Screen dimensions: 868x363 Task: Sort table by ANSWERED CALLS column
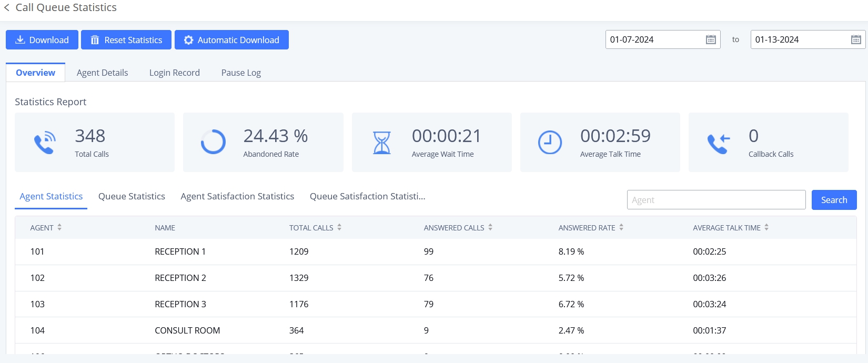coord(490,227)
